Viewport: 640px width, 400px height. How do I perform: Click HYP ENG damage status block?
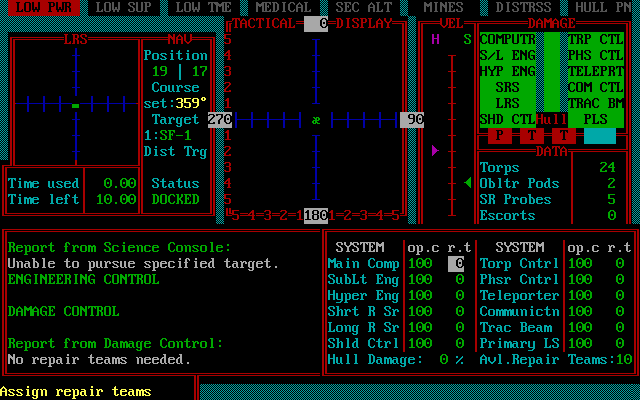coord(508,71)
